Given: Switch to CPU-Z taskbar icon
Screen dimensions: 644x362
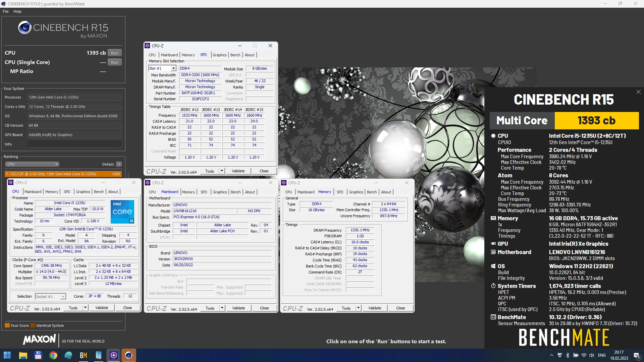Looking at the screenshot, I should (x=114, y=355).
